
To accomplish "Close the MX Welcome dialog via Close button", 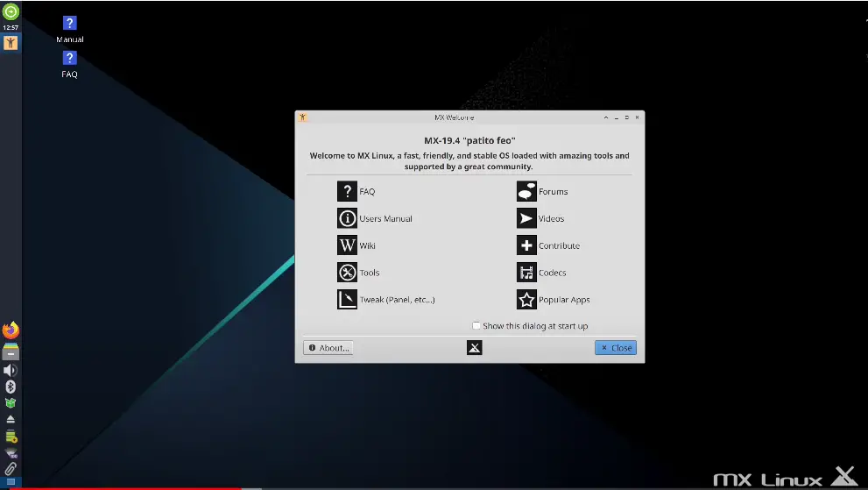I will point(616,347).
